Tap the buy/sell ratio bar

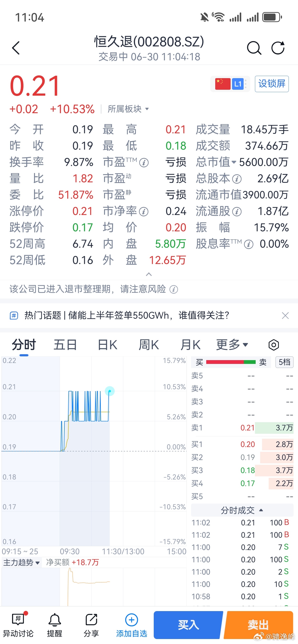click(231, 362)
